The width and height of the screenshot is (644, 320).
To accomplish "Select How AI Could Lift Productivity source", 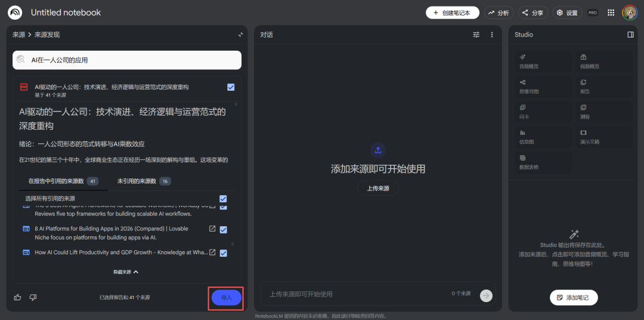I will click(x=122, y=253).
